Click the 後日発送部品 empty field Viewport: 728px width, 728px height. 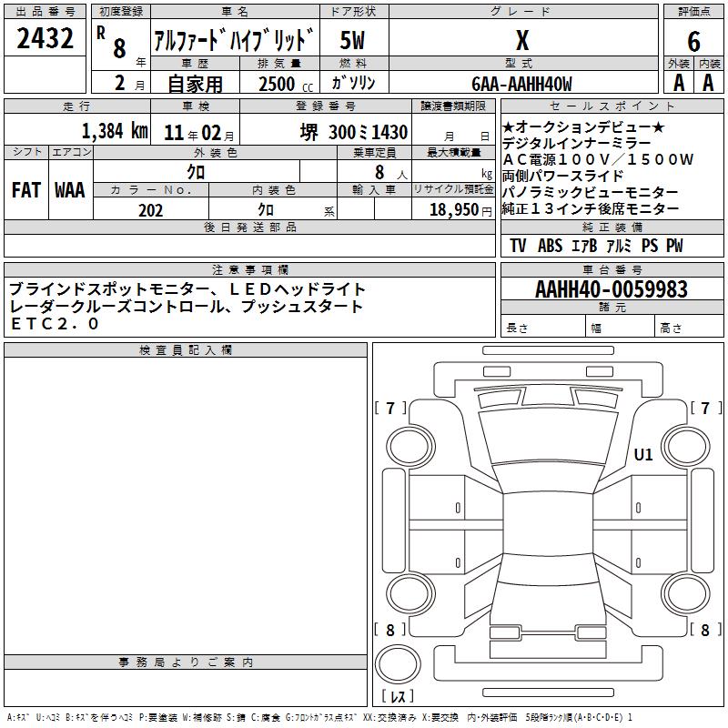coord(249,245)
